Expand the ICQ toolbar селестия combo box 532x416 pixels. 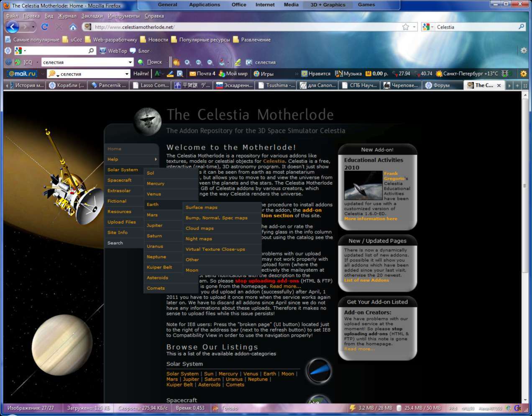click(130, 62)
